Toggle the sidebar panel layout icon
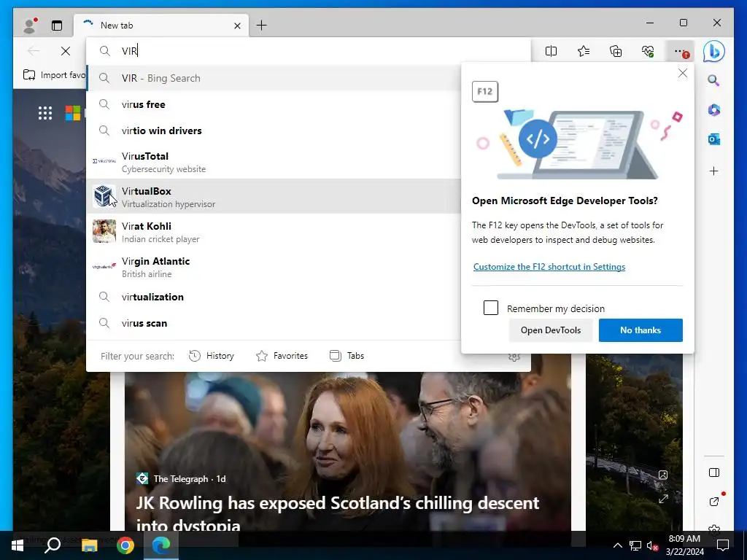Screen dimensions: 747x560 (713, 472)
